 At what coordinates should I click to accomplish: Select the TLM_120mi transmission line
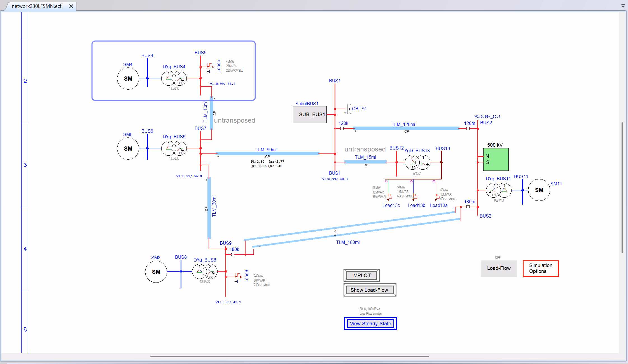click(406, 128)
